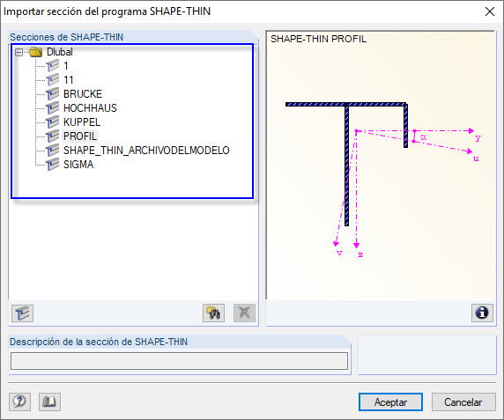
Task: Select the Dlubal folder
Action: tap(59, 52)
